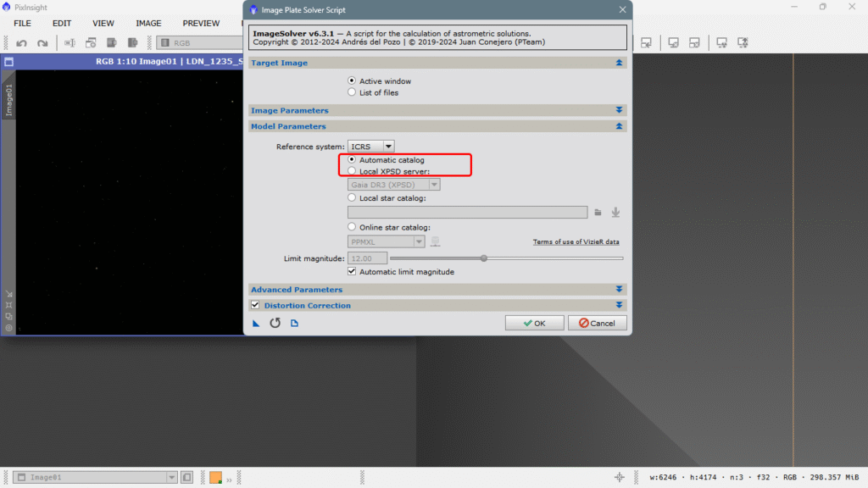The image size is (868, 488).
Task: Click the pages icon beside the Image01 selector
Action: (x=187, y=477)
